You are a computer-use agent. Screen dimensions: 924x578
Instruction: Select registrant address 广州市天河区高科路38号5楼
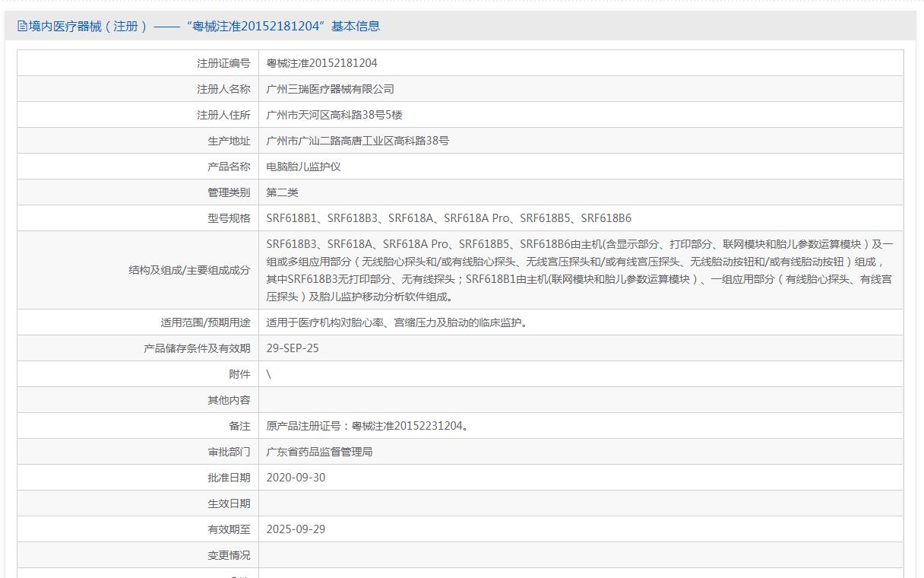[334, 115]
